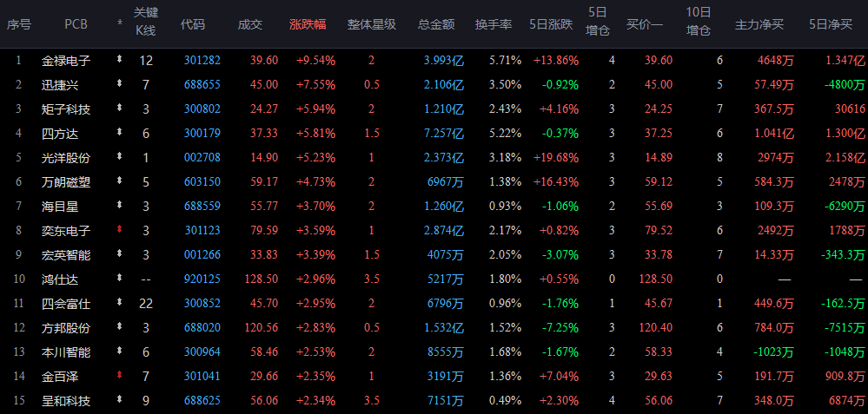
Task: Click the marker icon in 迅捷兴 row
Action: tap(119, 83)
